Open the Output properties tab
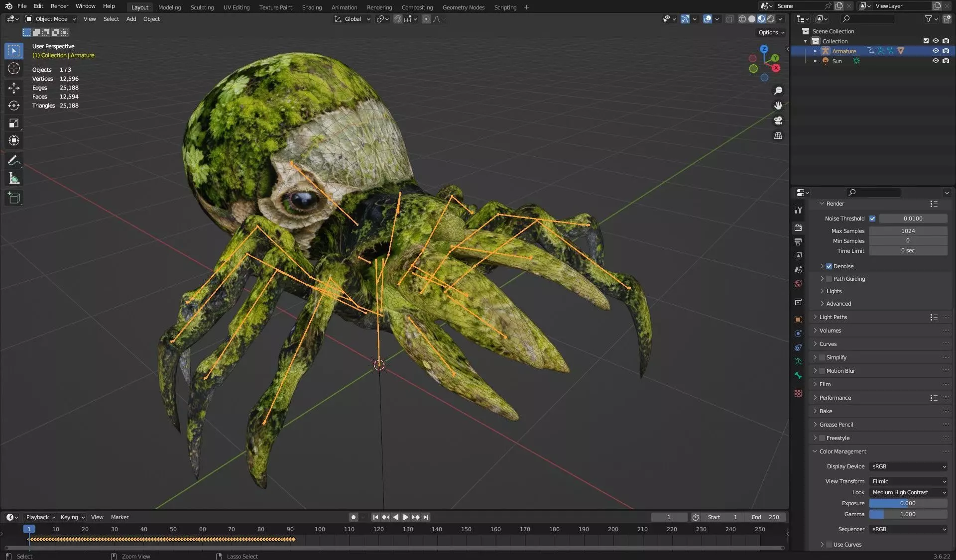This screenshot has width=956, height=560. tap(798, 242)
